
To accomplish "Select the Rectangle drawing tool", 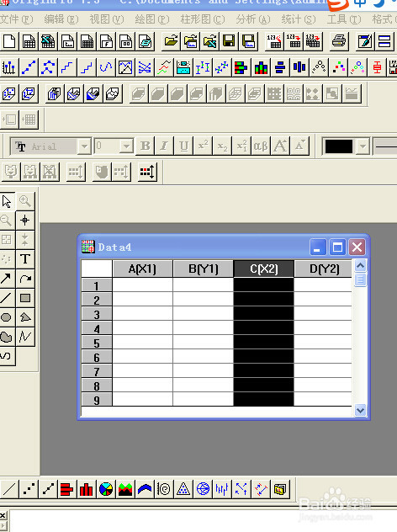I will click(x=25, y=298).
